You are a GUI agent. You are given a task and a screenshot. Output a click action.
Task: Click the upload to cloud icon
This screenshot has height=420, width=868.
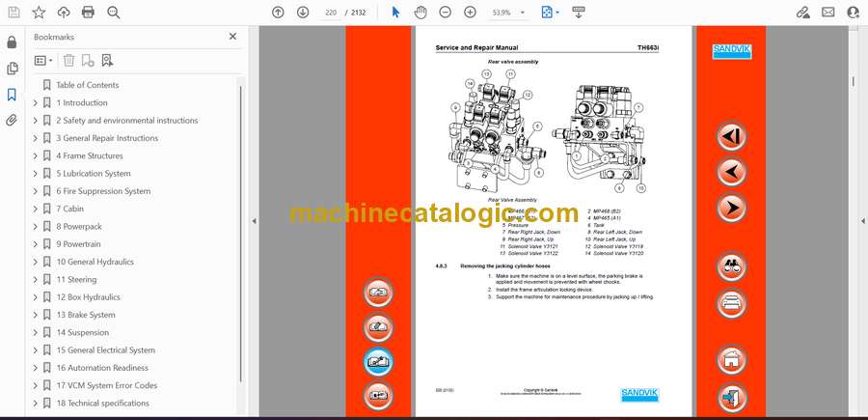click(64, 13)
